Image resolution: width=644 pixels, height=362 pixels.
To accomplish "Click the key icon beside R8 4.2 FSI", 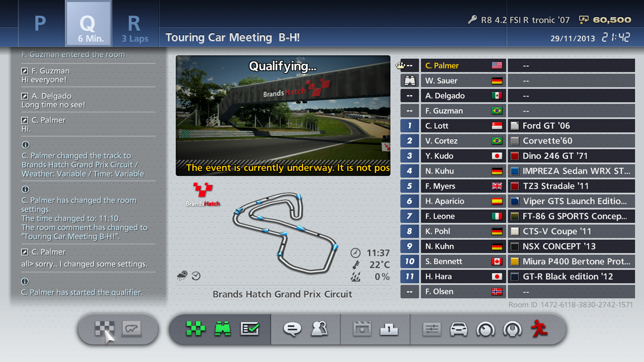I will point(472,20).
